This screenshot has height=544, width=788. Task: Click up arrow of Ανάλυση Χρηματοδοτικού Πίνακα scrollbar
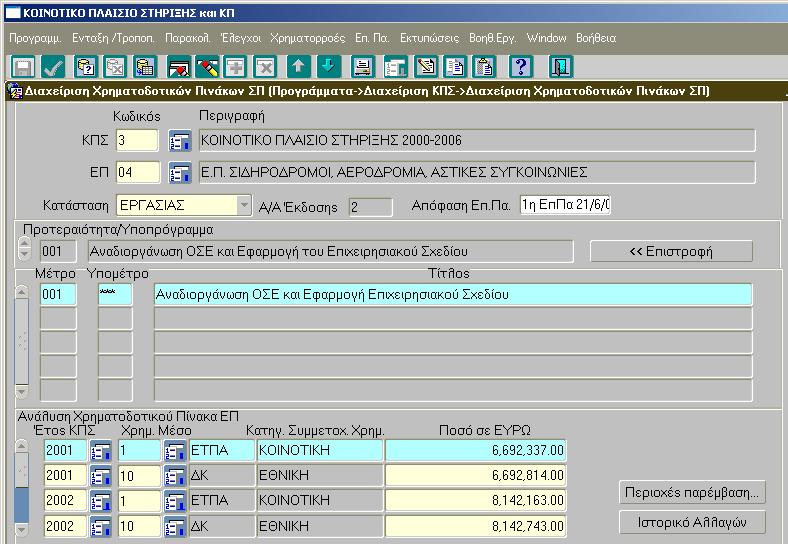point(22,445)
